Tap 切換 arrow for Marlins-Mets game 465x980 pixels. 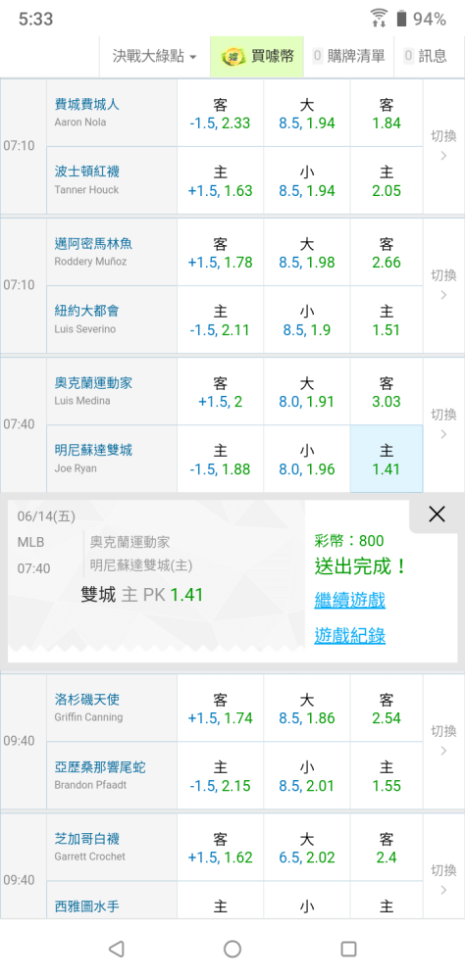pos(443,285)
